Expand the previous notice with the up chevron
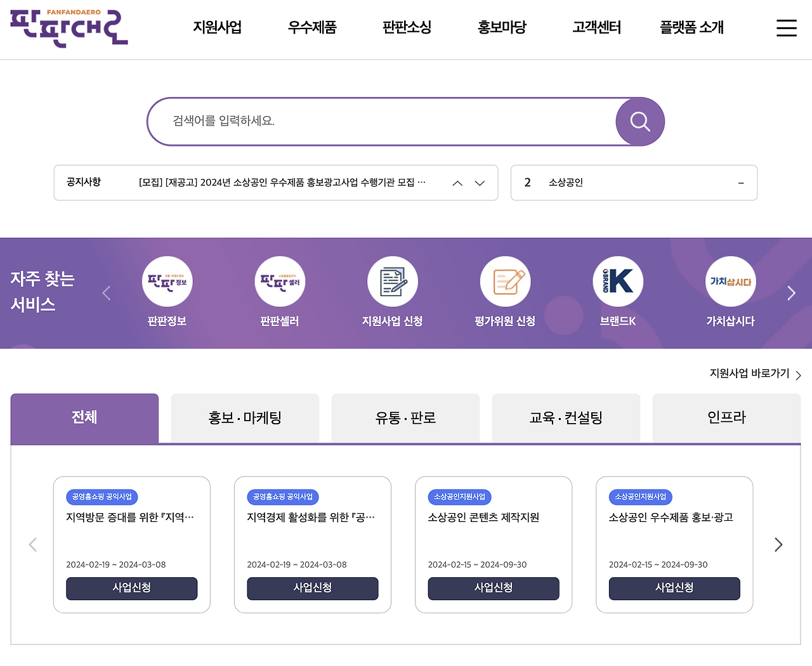The height and width of the screenshot is (666, 812). point(457,183)
